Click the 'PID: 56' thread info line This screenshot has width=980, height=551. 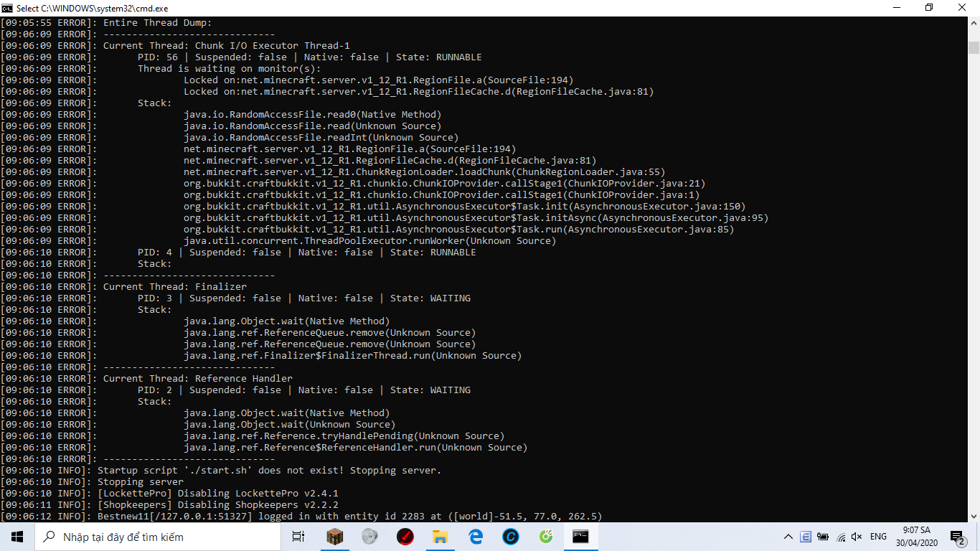[310, 57]
